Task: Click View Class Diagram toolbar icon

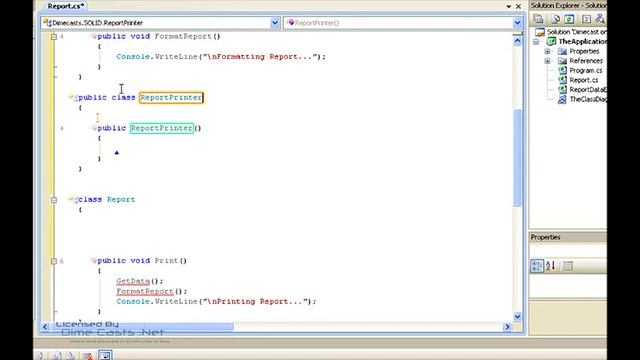Action: click(600, 19)
